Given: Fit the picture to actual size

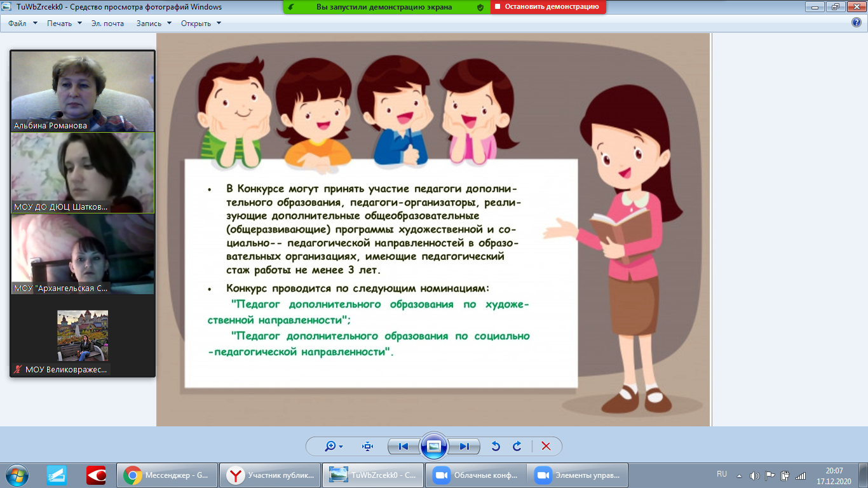Looking at the screenshot, I should coord(367,446).
